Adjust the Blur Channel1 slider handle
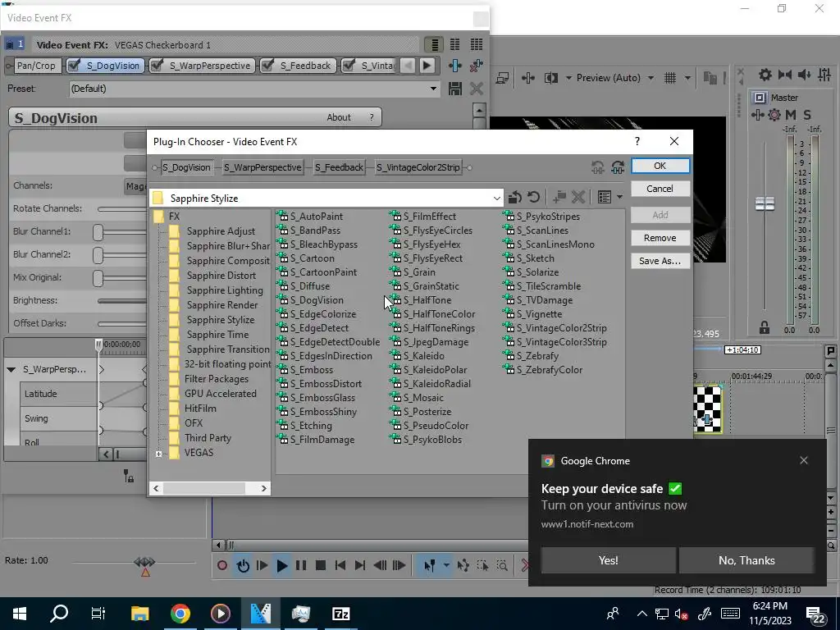Screen dimensions: 840x630 [98, 232]
